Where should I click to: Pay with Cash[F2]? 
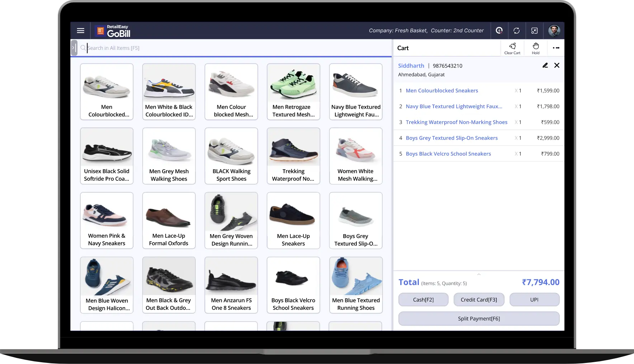coord(423,299)
